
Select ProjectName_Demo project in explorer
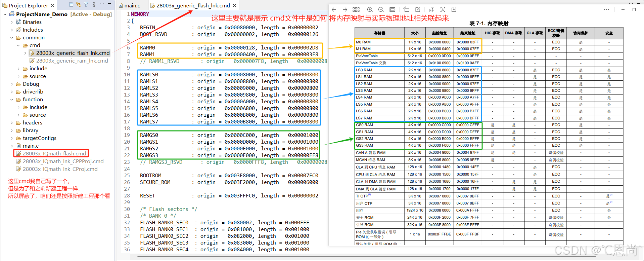pyautogui.click(x=42, y=14)
